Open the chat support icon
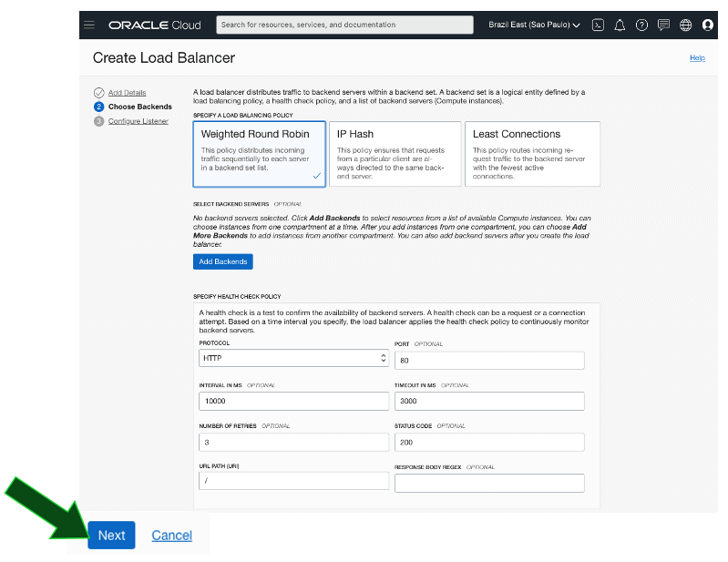 (663, 25)
